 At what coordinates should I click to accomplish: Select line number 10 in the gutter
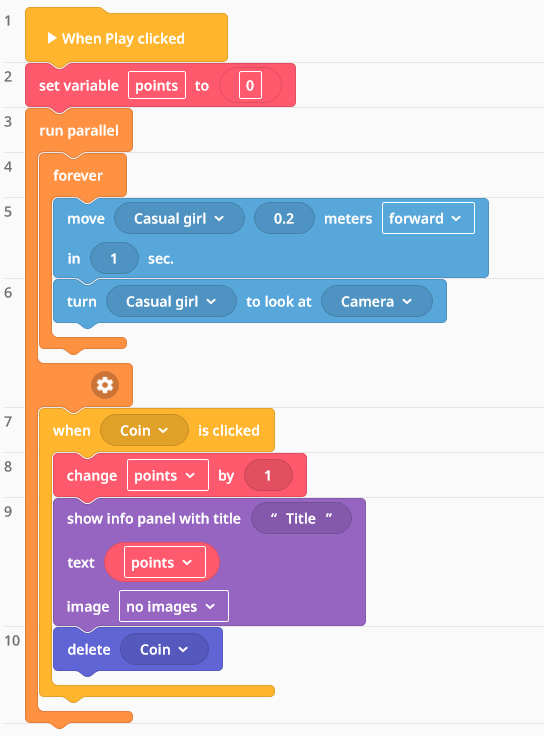tap(12, 640)
